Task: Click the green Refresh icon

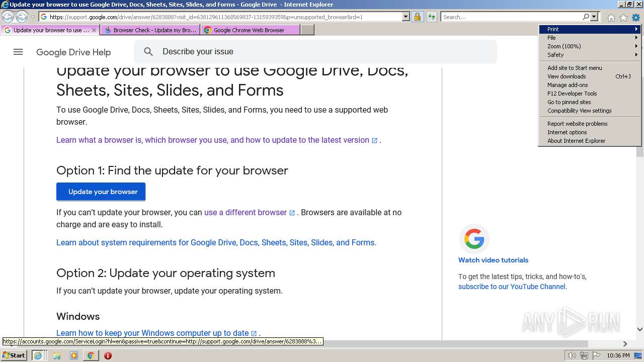Action: click(x=431, y=17)
